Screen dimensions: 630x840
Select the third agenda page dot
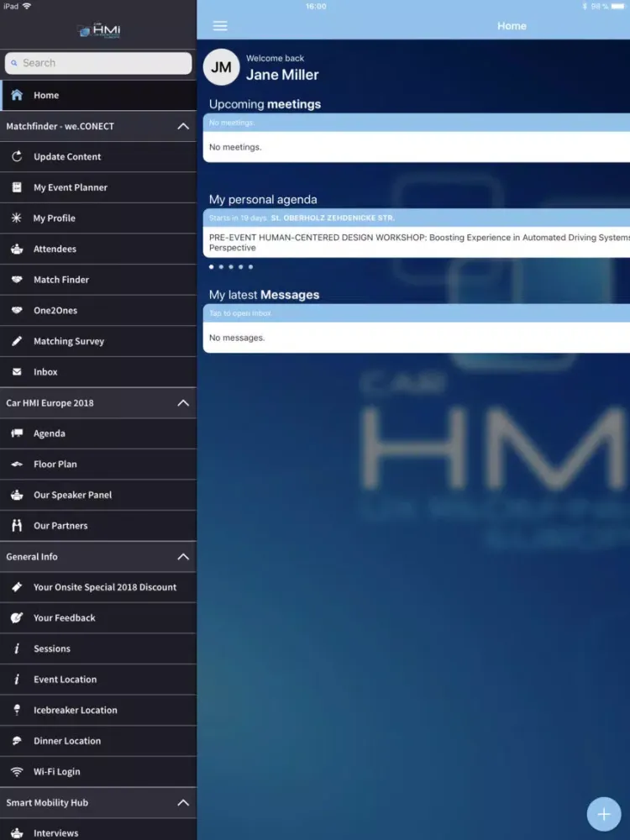tap(231, 266)
